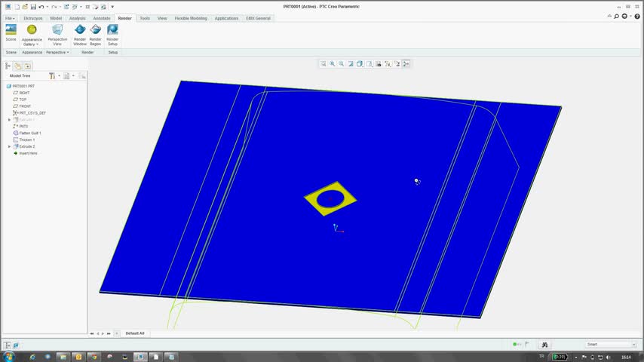Click Windows icon in quick access toolbar
The image size is (644, 362).
[x=75, y=7]
